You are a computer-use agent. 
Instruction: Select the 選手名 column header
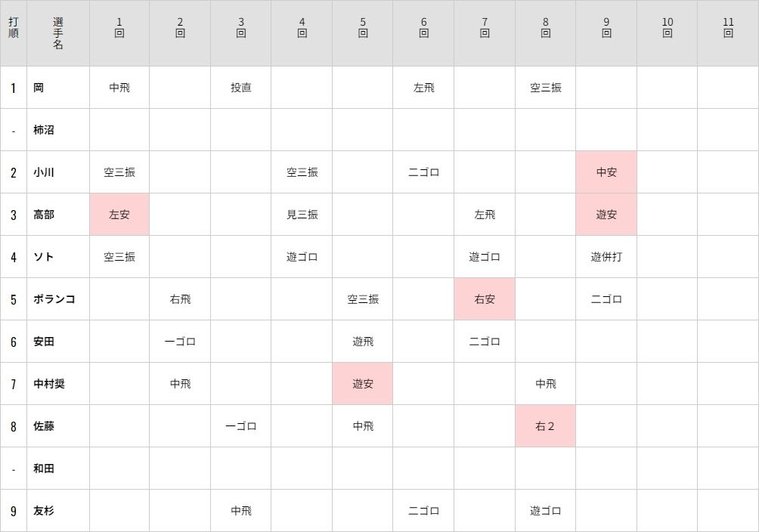tap(58, 33)
